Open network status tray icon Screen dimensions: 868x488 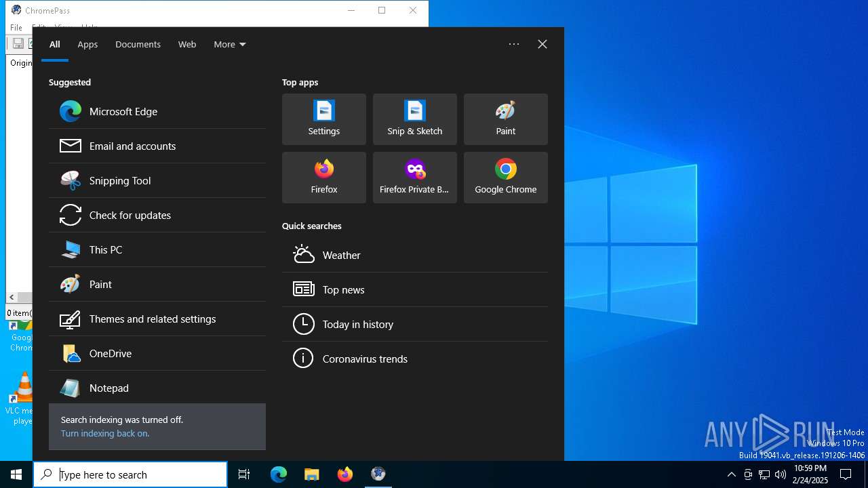764,474
